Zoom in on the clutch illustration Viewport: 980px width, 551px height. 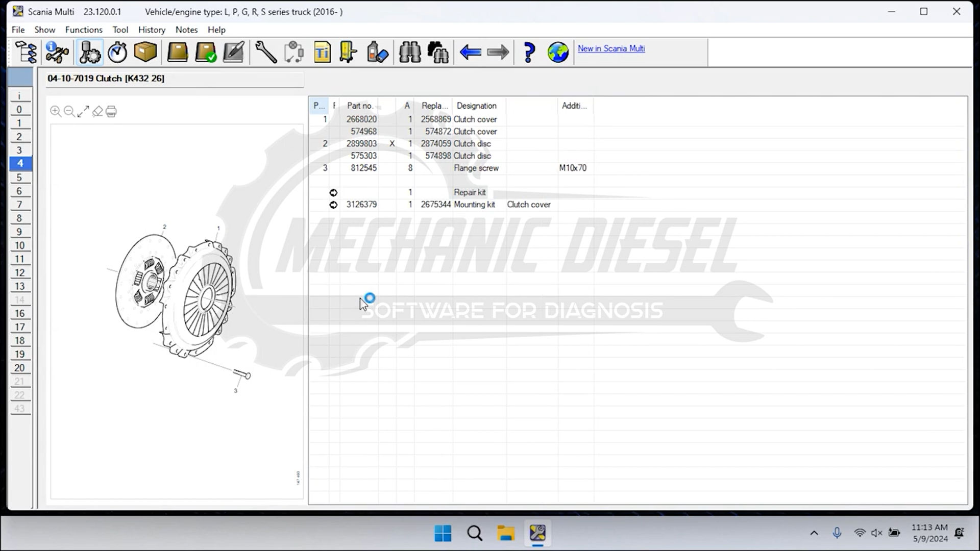point(56,111)
